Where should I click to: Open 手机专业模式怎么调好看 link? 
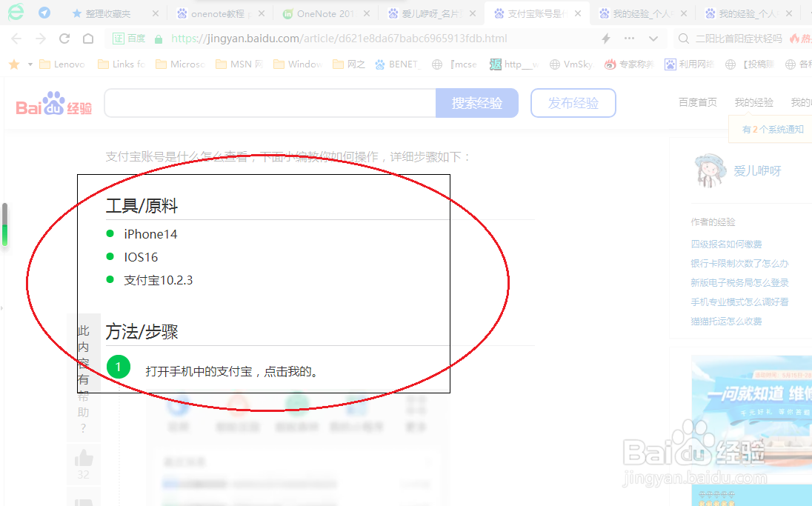[x=739, y=302]
